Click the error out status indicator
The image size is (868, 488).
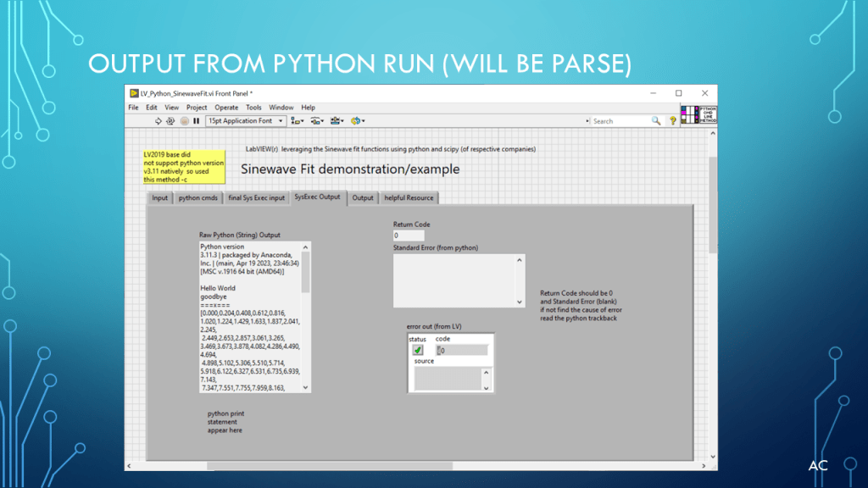click(x=418, y=350)
